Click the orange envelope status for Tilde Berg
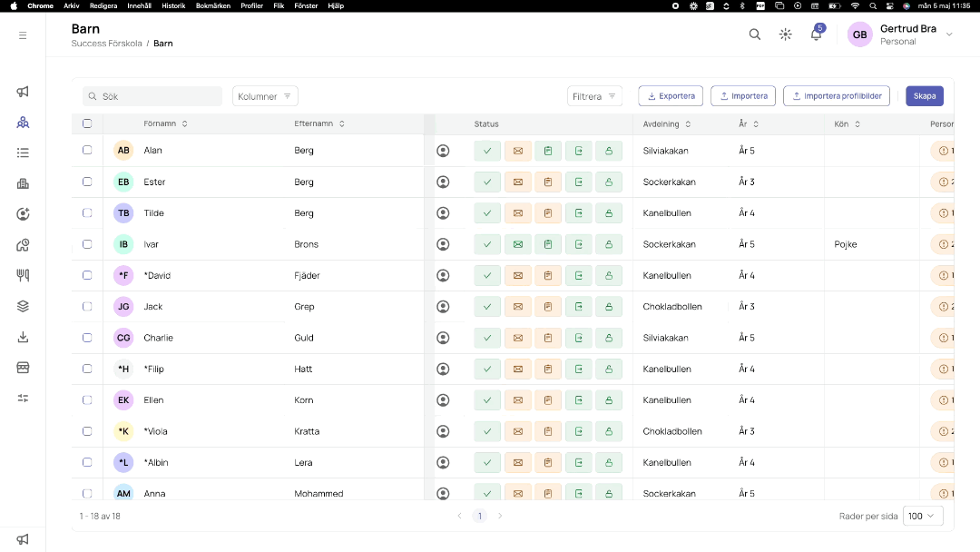980x552 pixels. tap(517, 213)
